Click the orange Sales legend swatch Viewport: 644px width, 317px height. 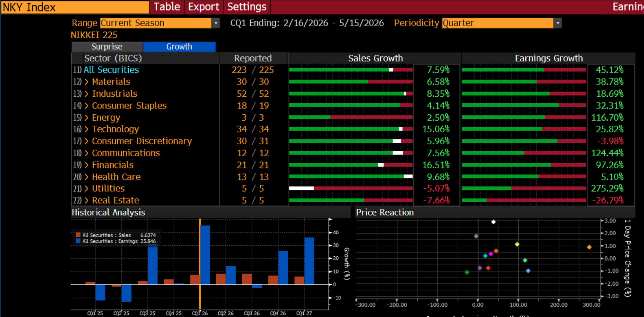[78, 235]
